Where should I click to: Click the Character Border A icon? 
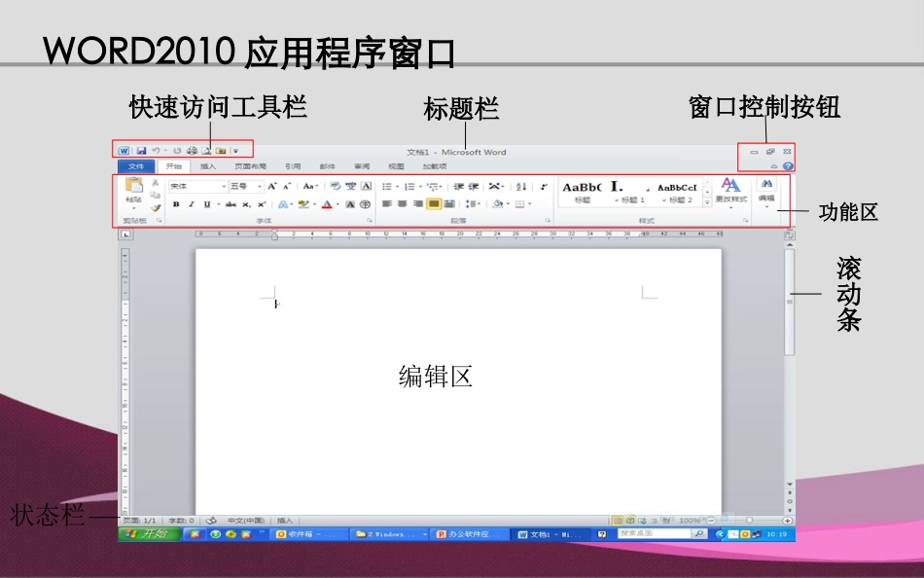click(366, 187)
